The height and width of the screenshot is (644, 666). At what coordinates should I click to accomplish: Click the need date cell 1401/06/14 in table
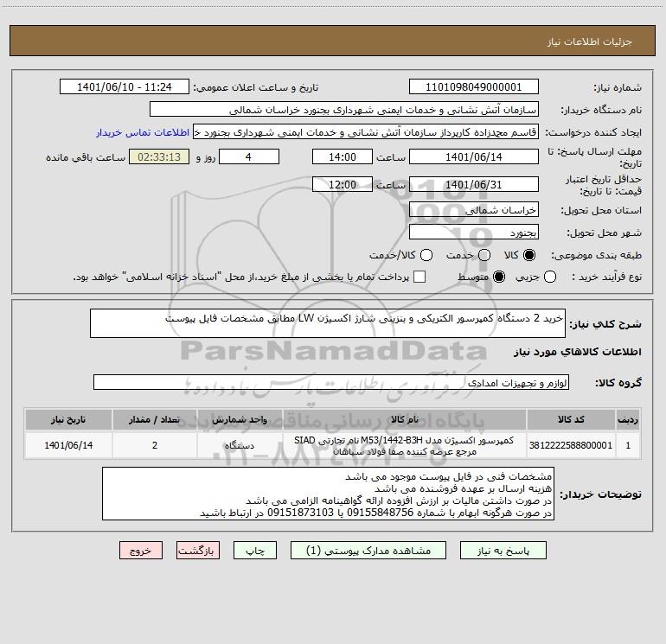tap(68, 445)
